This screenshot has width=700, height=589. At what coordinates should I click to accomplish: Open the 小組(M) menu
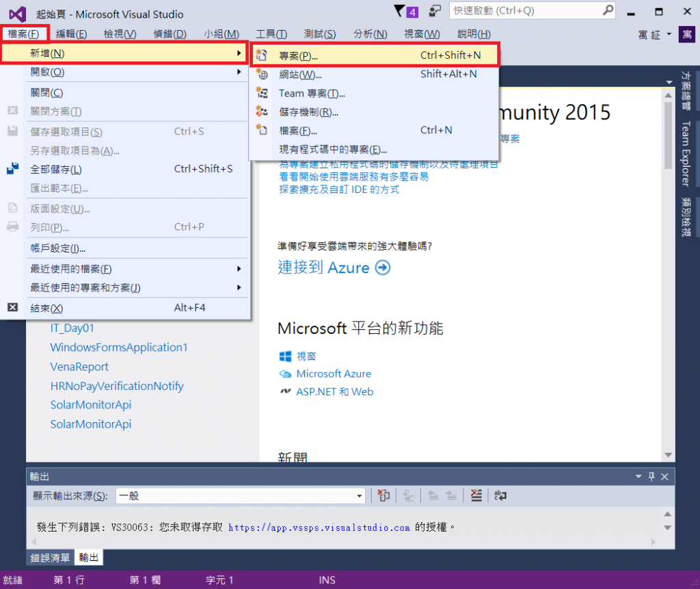pos(221,34)
